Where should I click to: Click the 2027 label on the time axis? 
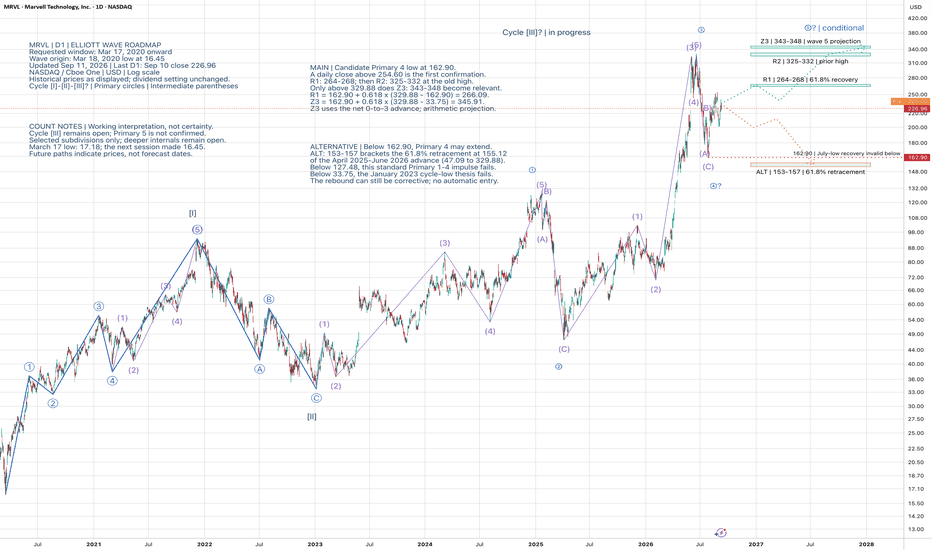(x=756, y=544)
